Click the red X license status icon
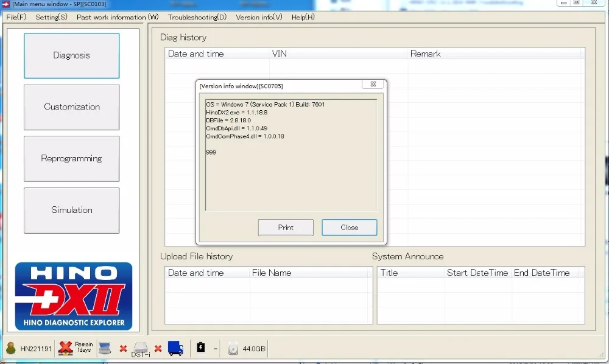 [66, 348]
